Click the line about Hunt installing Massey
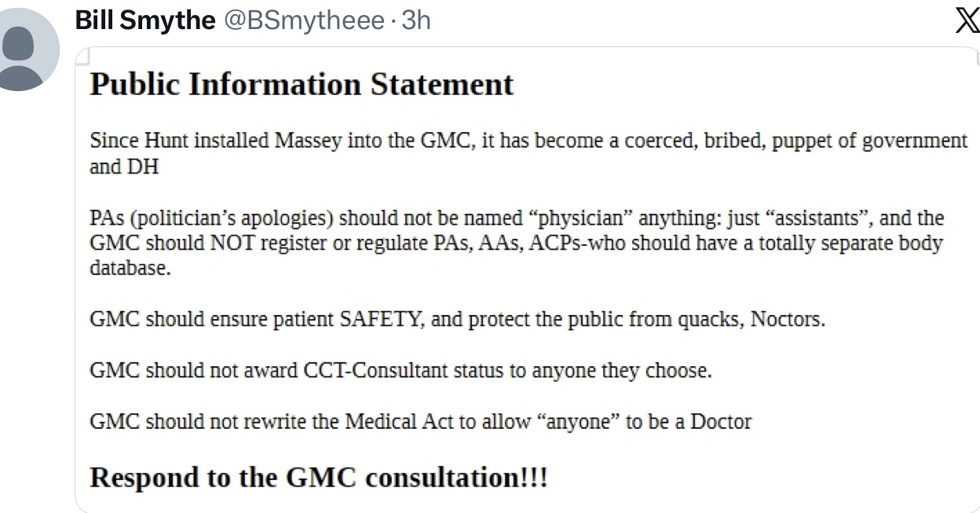Screen dimensions: 980x513 [528, 141]
